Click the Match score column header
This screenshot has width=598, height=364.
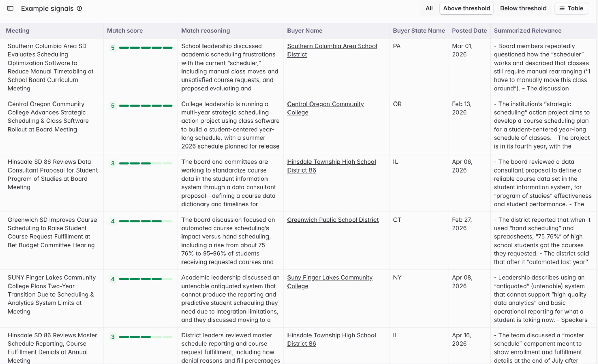(x=125, y=31)
